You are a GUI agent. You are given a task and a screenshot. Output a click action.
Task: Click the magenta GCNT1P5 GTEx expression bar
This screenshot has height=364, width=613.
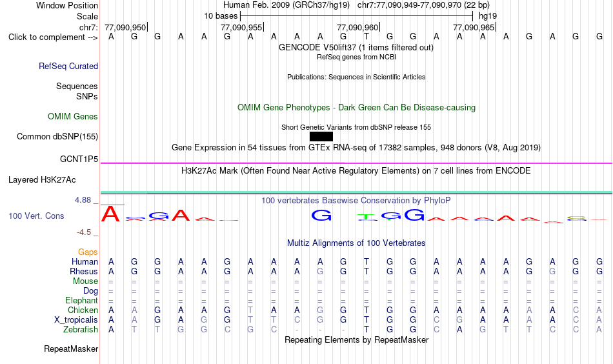pos(356,163)
